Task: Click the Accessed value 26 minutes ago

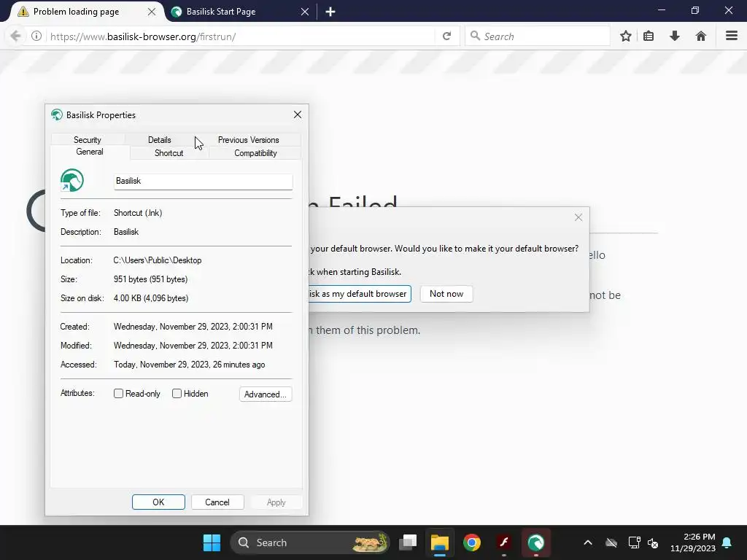Action: (190, 365)
